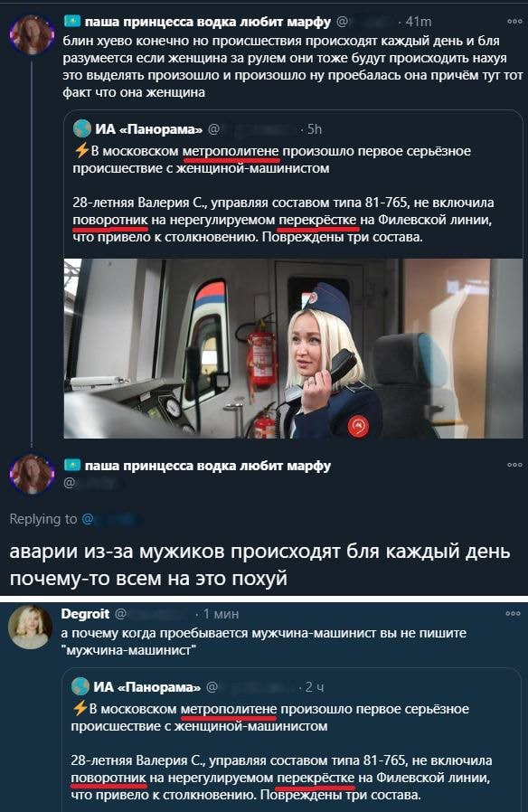Open ИА «Панорама» name in second quoted tweet
The height and width of the screenshot is (812, 528).
pyautogui.click(x=147, y=687)
